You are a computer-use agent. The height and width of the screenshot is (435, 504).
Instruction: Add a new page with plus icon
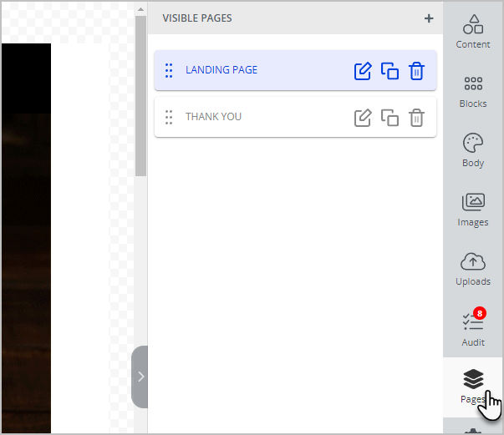coord(429,18)
